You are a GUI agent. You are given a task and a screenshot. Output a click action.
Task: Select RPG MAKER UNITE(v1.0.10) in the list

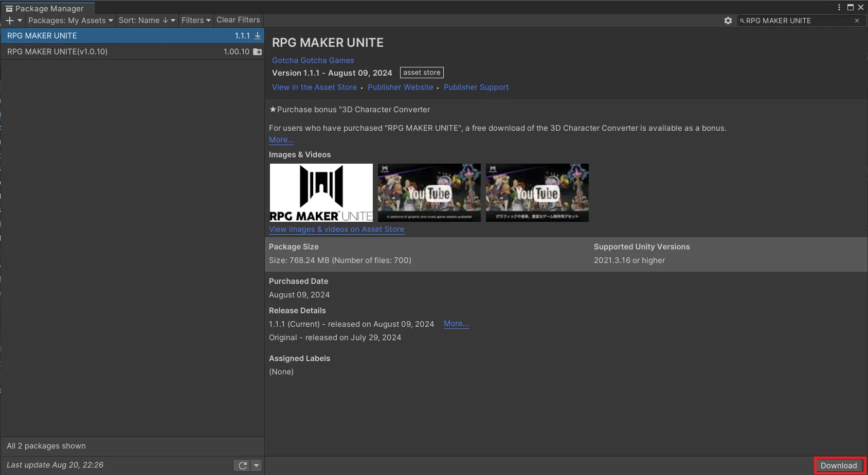(x=57, y=52)
